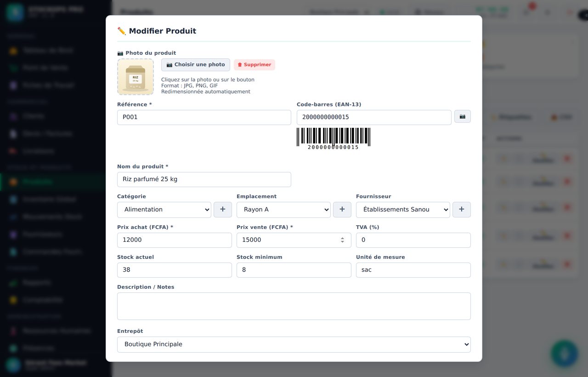
Task: Click the rice bag product photo
Action: pyautogui.click(x=136, y=77)
